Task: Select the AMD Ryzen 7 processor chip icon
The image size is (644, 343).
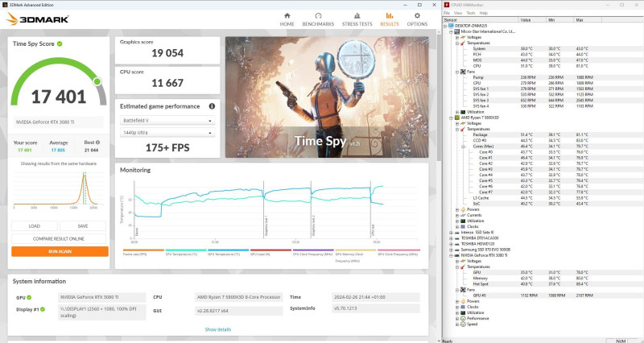Action: click(457, 118)
